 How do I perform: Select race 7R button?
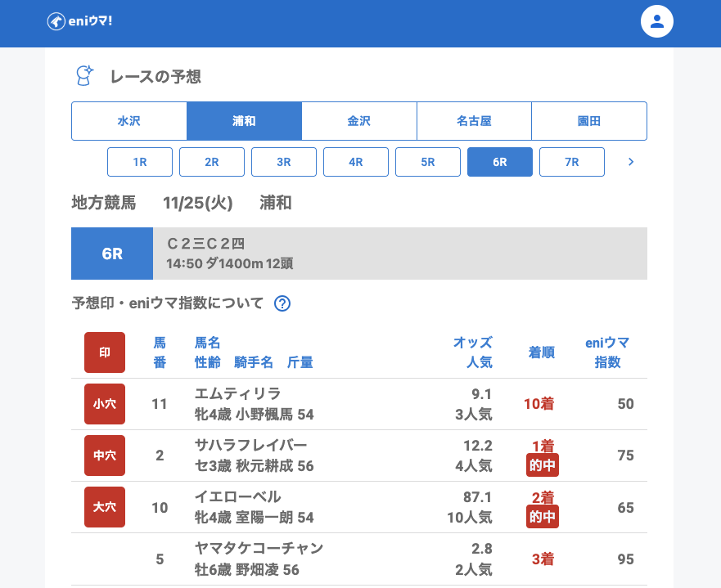point(572,162)
